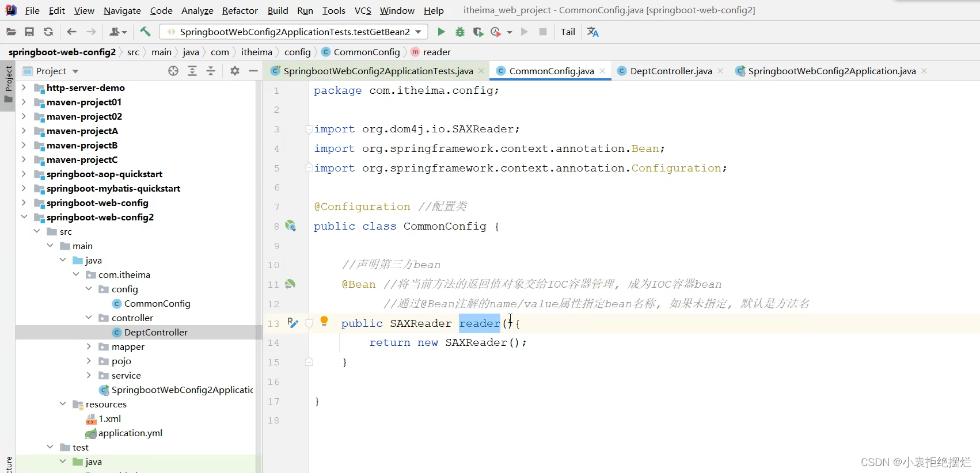
Task: Open the profiler run icon
Action: click(x=496, y=32)
